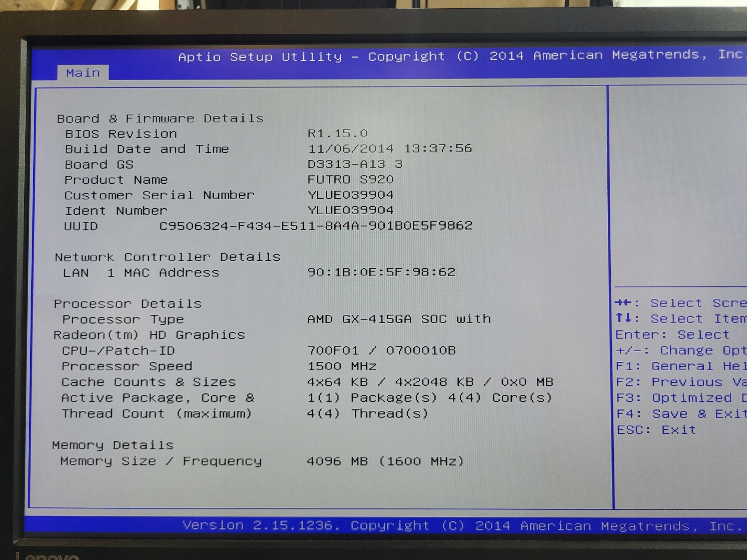Click the F3: Optimized Defaults hint
This screenshot has height=560, width=747.
pyautogui.click(x=681, y=398)
